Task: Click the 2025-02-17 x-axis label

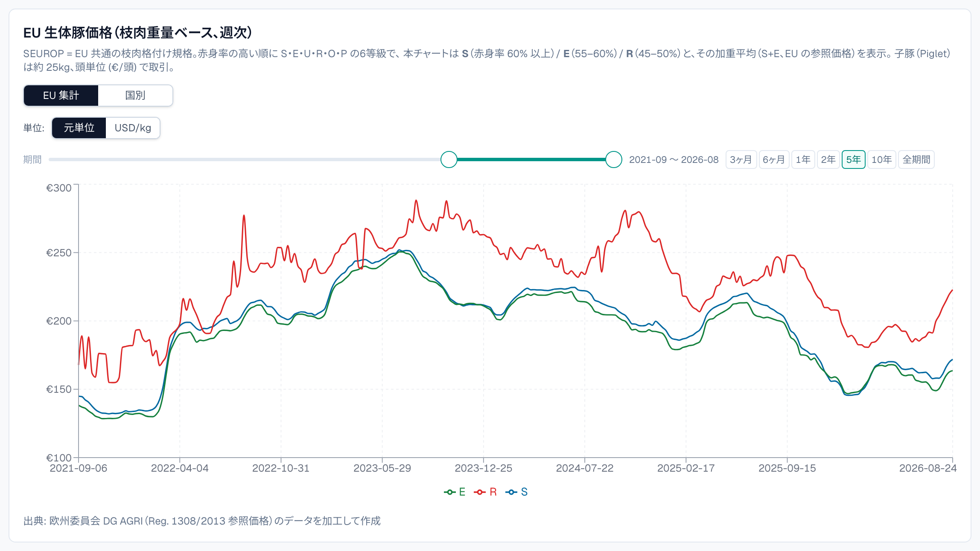Action: pyautogui.click(x=686, y=468)
